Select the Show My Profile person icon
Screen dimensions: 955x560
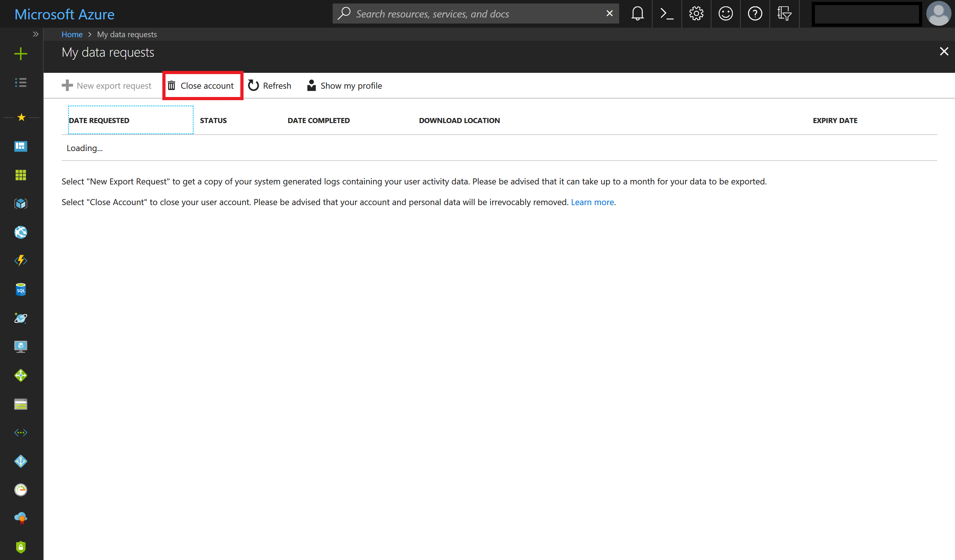(311, 85)
